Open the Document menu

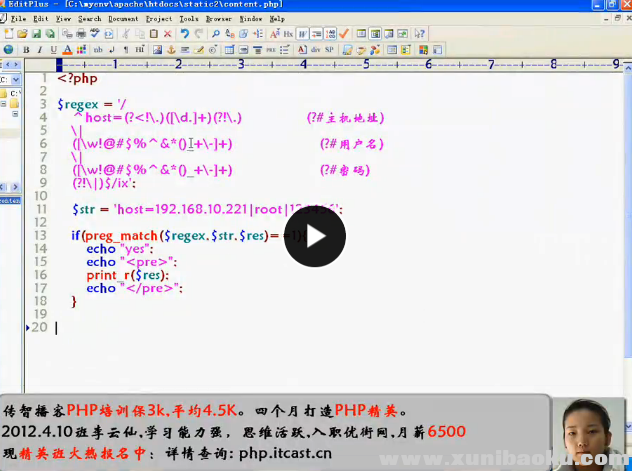(123, 18)
